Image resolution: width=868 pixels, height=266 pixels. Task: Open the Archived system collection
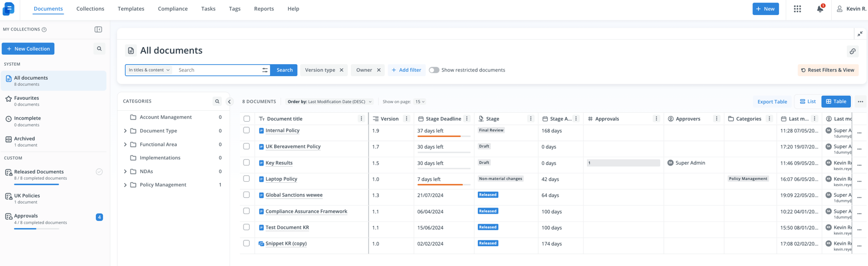point(54,141)
